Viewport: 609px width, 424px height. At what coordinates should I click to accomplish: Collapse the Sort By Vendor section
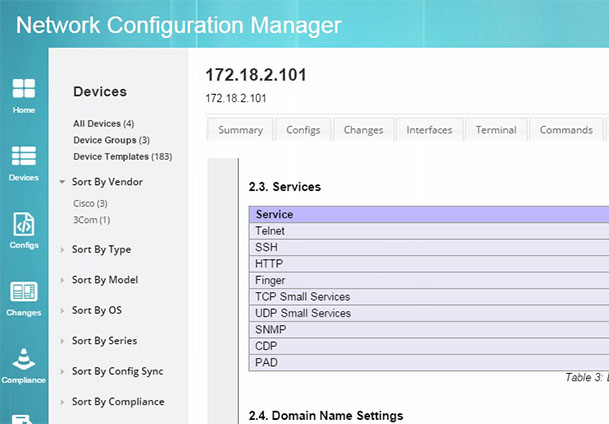coord(106,182)
